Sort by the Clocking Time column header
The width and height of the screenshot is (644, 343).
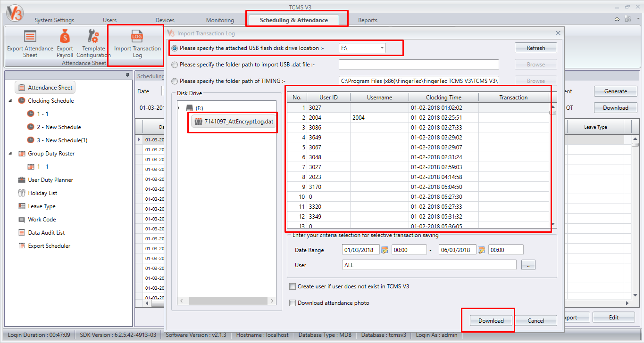[443, 98]
